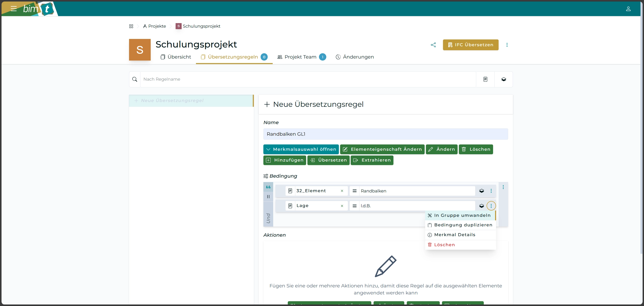The width and height of the screenshot is (644, 306).
Task: Expand Merkmalsauswahl öffnen dropdown
Action: tap(301, 149)
